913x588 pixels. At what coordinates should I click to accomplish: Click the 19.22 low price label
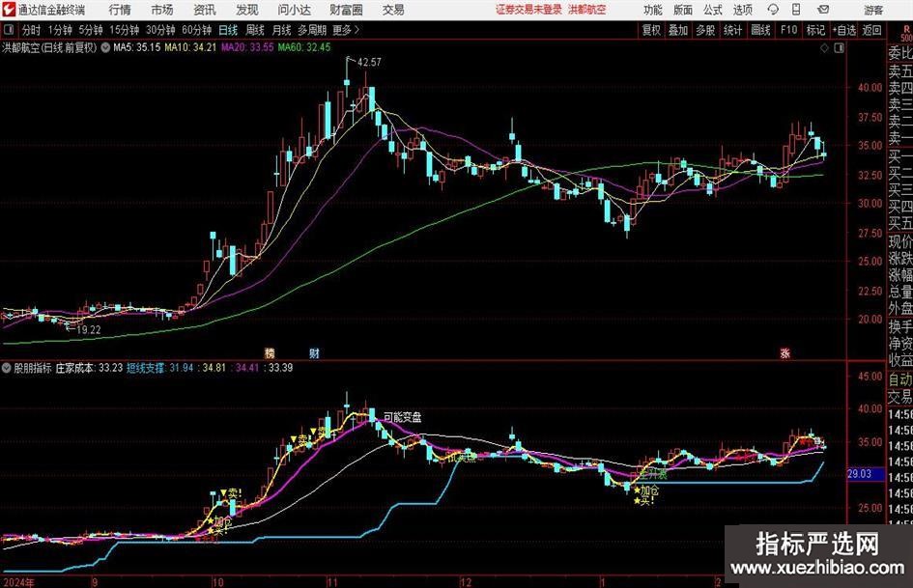click(89, 329)
